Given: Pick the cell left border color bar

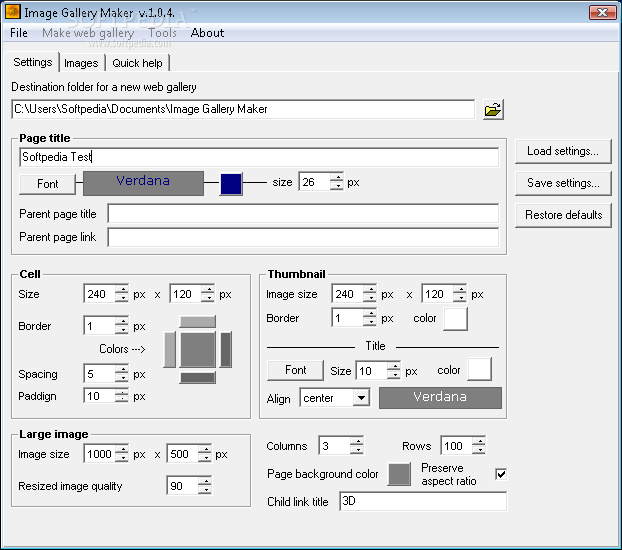Looking at the screenshot, I should tap(170, 350).
